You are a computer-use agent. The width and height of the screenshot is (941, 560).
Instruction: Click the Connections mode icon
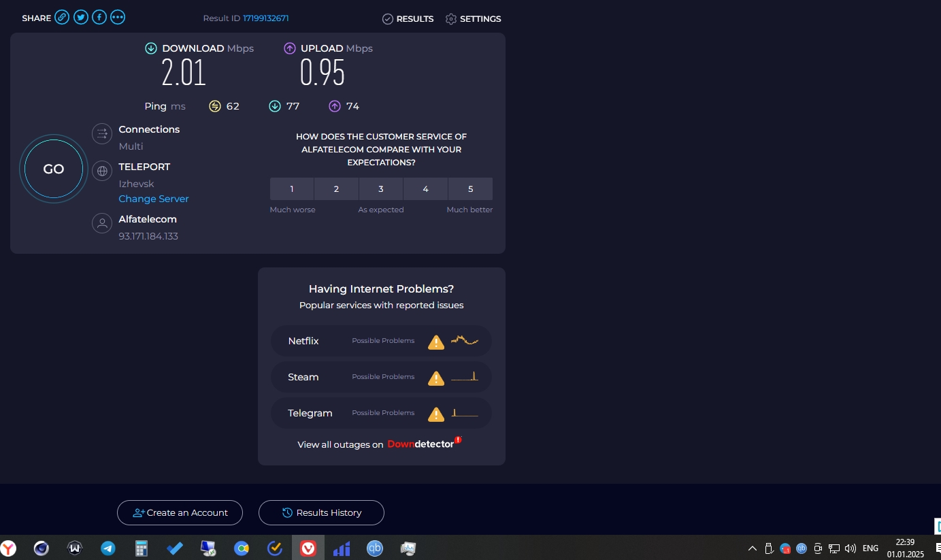click(x=102, y=134)
